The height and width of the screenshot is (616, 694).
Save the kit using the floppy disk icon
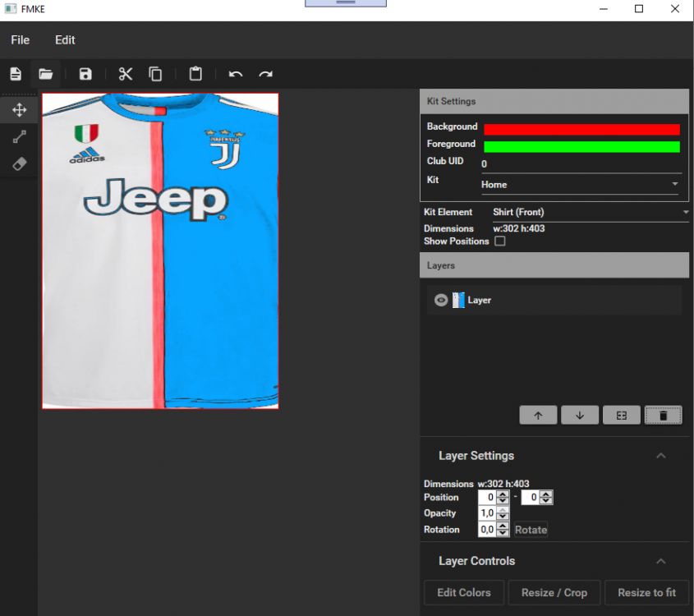[x=85, y=74]
